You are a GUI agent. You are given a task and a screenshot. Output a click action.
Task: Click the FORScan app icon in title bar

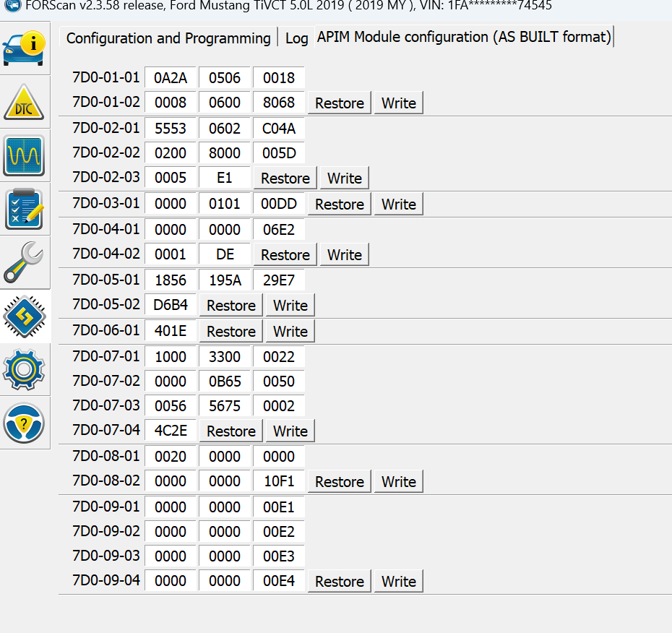13,6
